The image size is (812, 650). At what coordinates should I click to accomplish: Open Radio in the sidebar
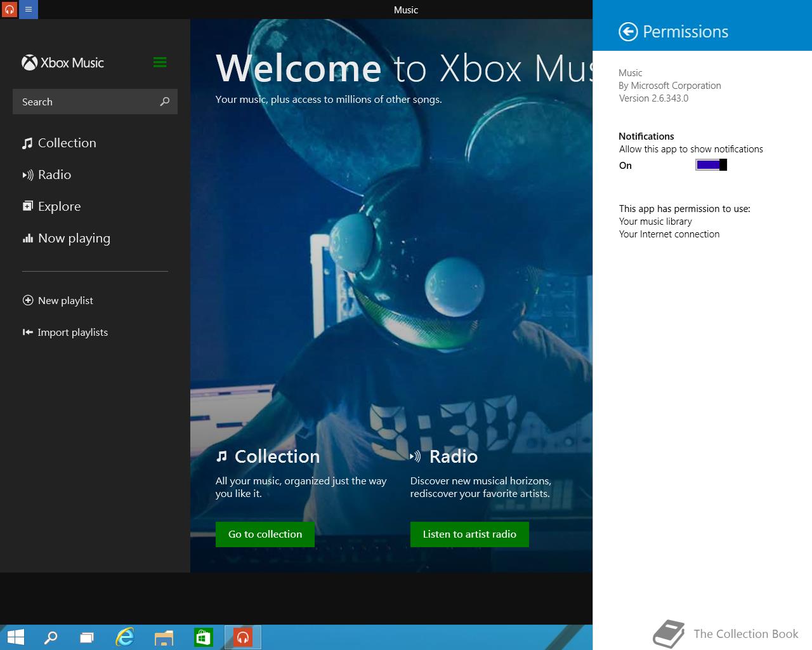(46, 175)
